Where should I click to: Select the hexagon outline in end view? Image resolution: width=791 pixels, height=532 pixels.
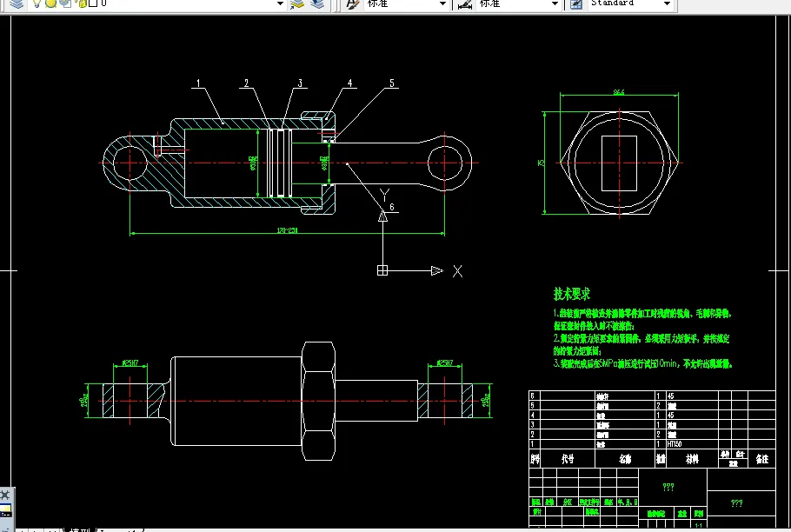619,163
